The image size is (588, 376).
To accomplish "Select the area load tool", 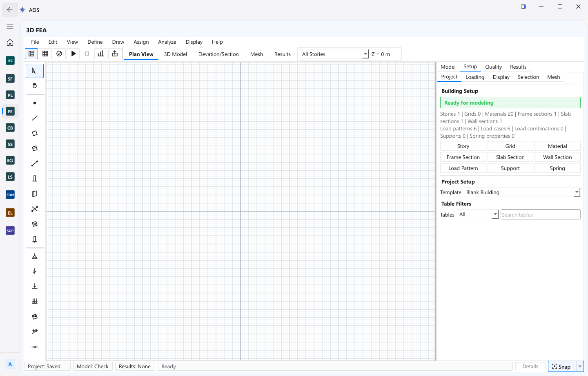I will tap(35, 317).
